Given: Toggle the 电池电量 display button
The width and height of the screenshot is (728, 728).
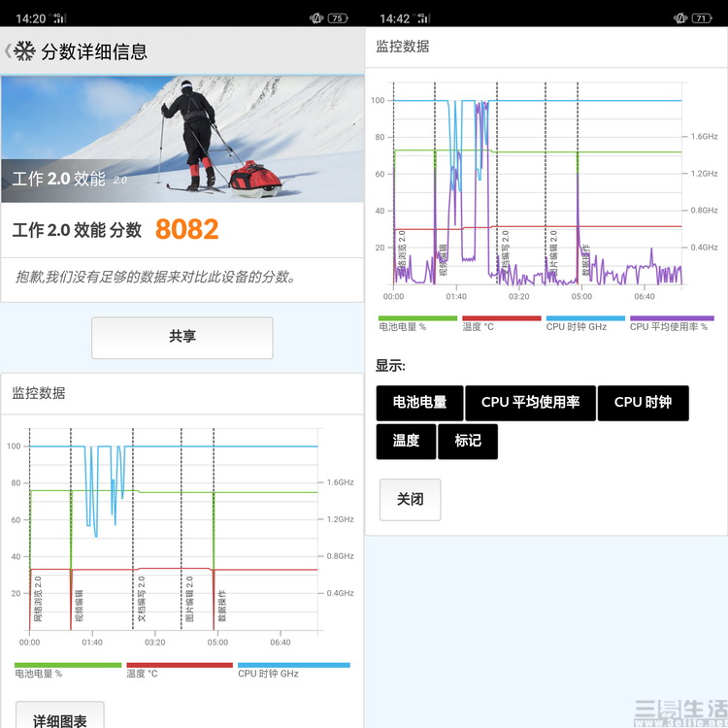Looking at the screenshot, I should [x=419, y=402].
